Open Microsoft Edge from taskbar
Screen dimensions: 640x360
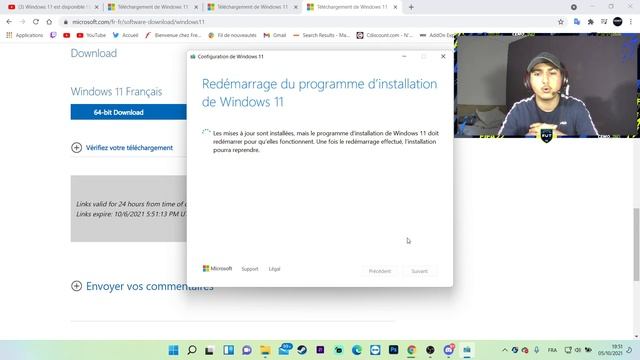click(x=357, y=350)
